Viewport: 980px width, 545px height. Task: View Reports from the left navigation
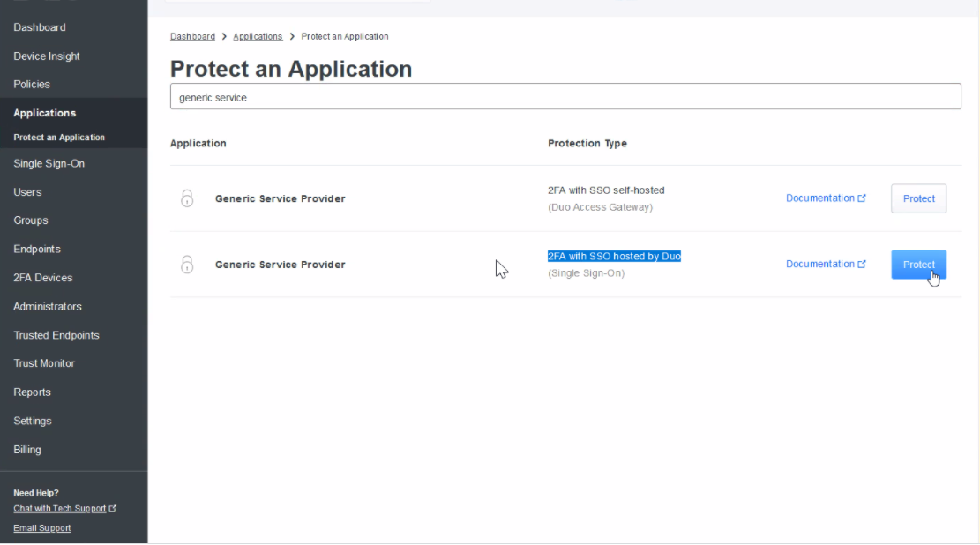(32, 392)
